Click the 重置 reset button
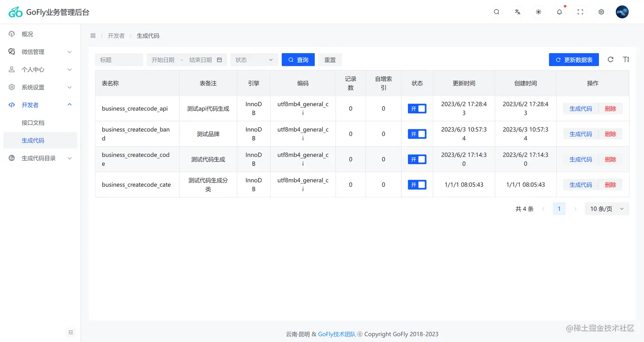This screenshot has height=342, width=644. pos(330,60)
